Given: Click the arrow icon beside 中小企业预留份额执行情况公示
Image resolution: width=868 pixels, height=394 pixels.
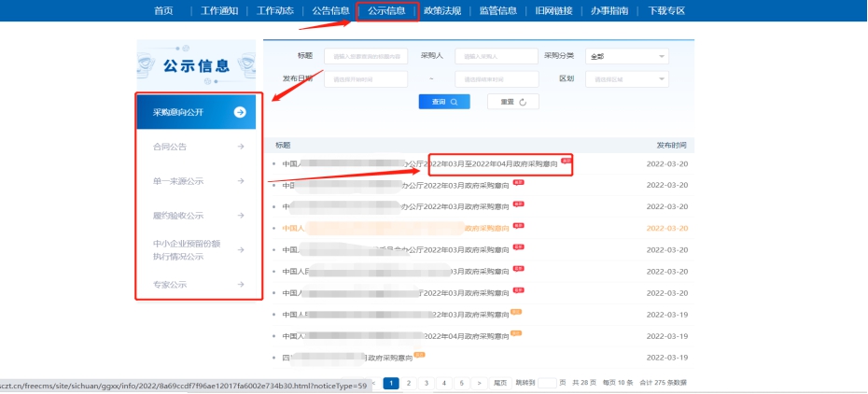Looking at the screenshot, I should click(x=241, y=250).
